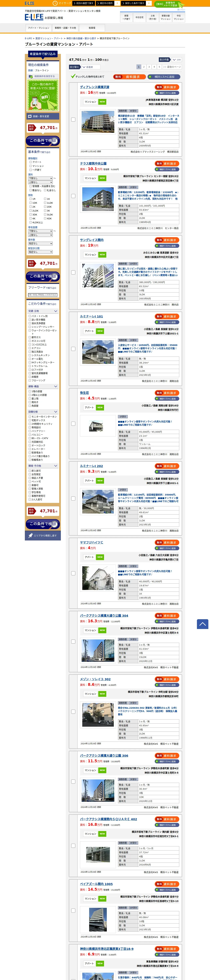The width and height of the screenshot is (210, 980).
Task: Go to results page 2
Action: pos(144,67)
